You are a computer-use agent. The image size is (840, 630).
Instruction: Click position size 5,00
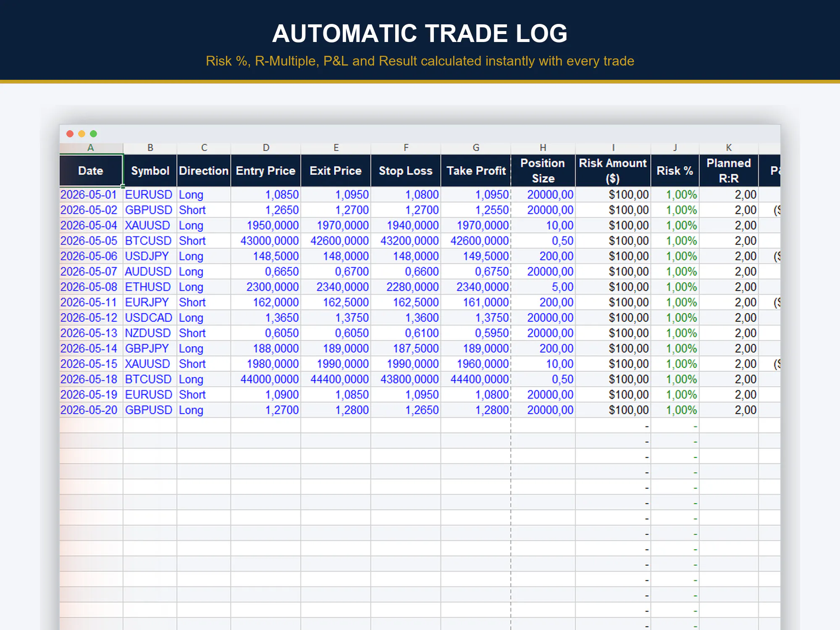[x=543, y=287]
